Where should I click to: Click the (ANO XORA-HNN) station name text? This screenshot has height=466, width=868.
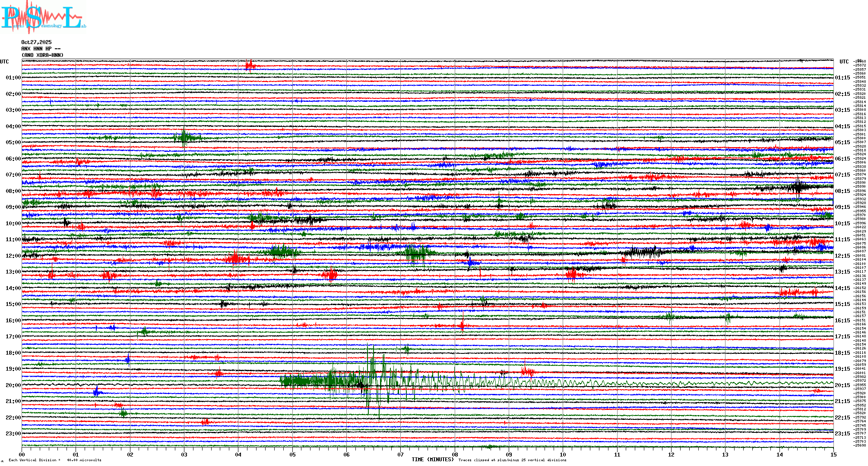42,55
